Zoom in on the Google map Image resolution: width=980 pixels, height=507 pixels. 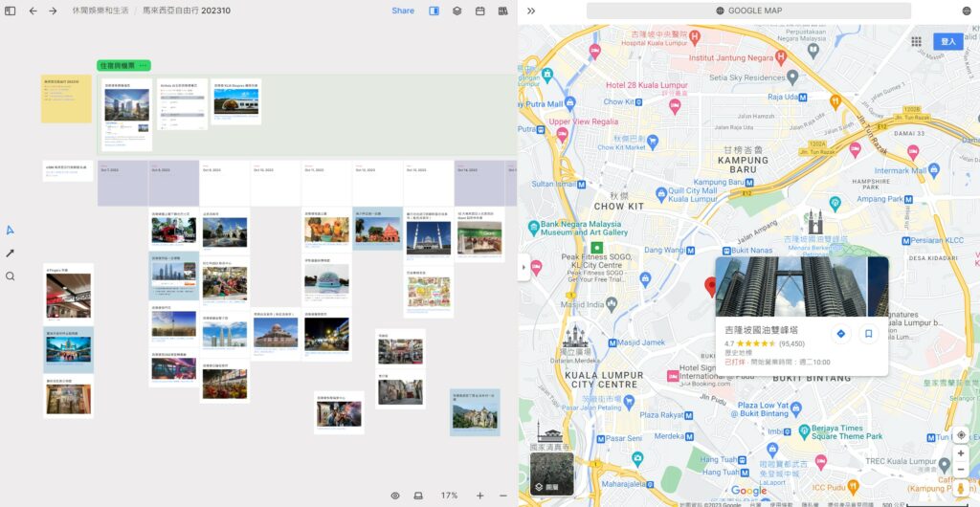pyautogui.click(x=961, y=453)
